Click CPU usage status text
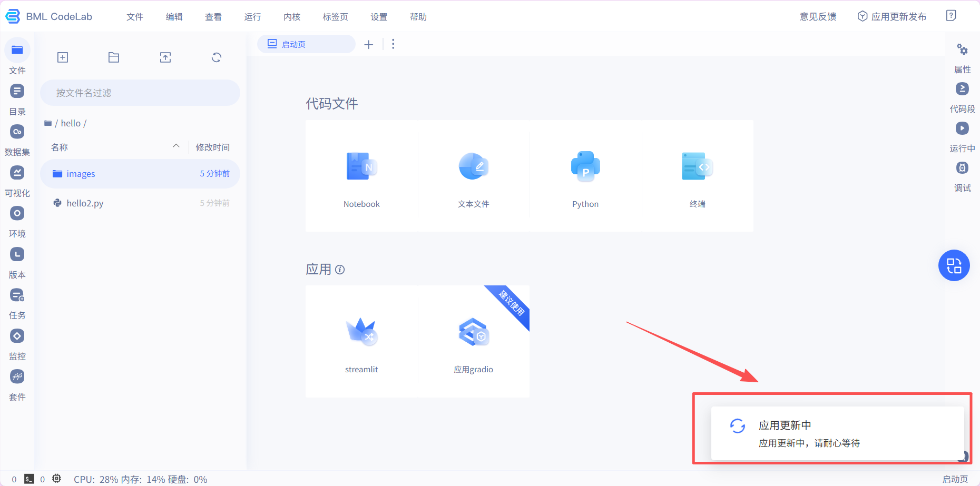Image resolution: width=980 pixels, height=486 pixels. tap(96, 479)
